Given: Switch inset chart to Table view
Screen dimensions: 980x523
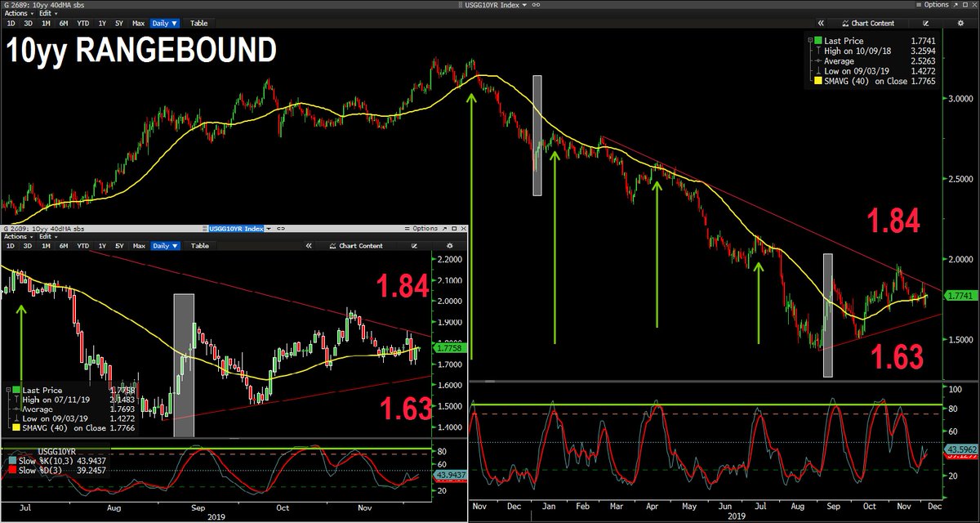Looking at the screenshot, I should pyautogui.click(x=200, y=246).
